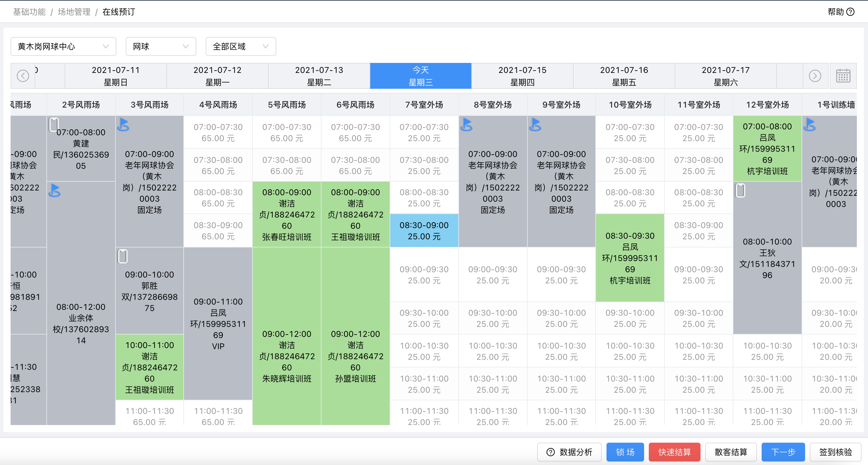Open the 网球 sport type dropdown
Viewport: 868px width, 465px height.
(161, 46)
